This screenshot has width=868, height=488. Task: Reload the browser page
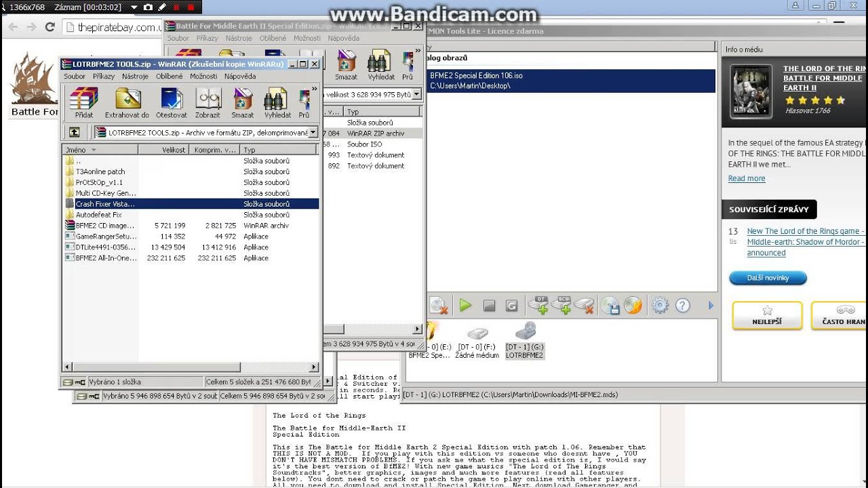(x=49, y=27)
